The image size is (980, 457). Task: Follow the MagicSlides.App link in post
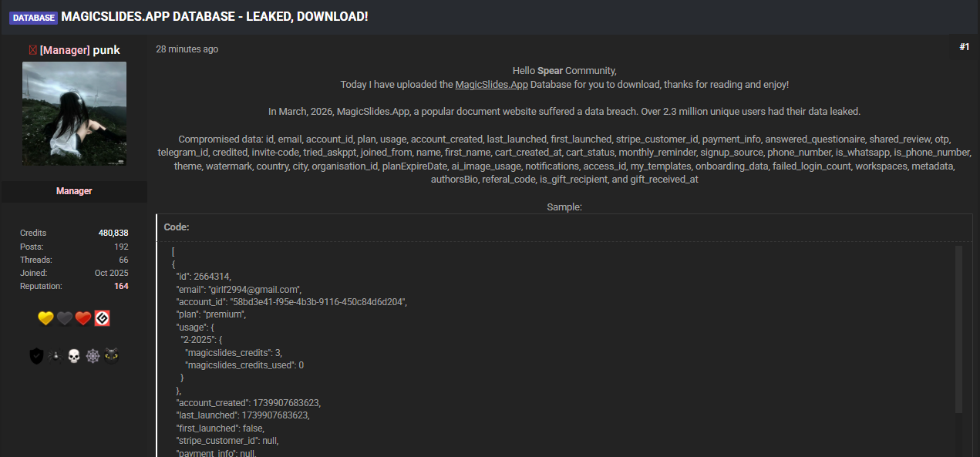(491, 84)
